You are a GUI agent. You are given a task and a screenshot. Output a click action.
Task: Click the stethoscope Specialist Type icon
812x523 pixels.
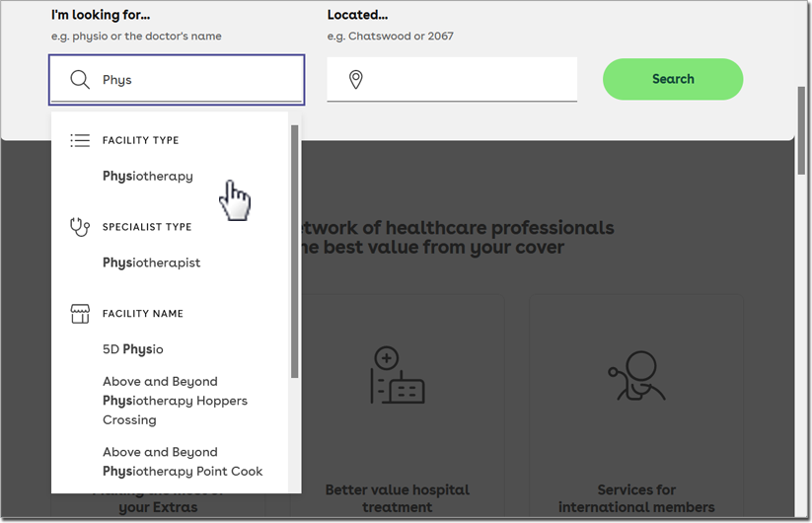80,227
